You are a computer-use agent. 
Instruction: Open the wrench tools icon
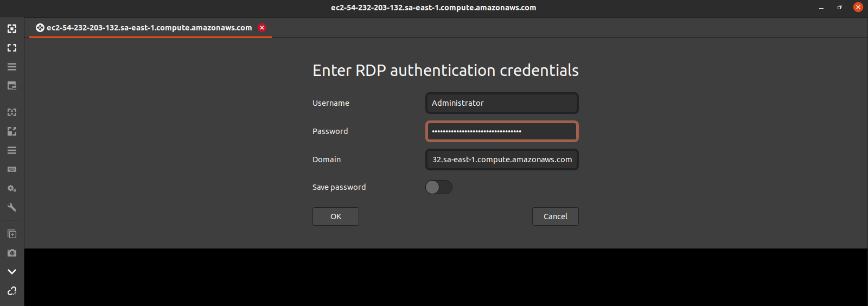point(12,207)
